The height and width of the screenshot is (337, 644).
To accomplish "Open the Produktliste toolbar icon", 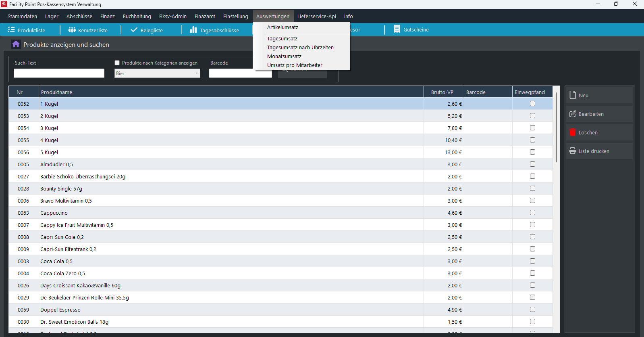I will click(11, 30).
